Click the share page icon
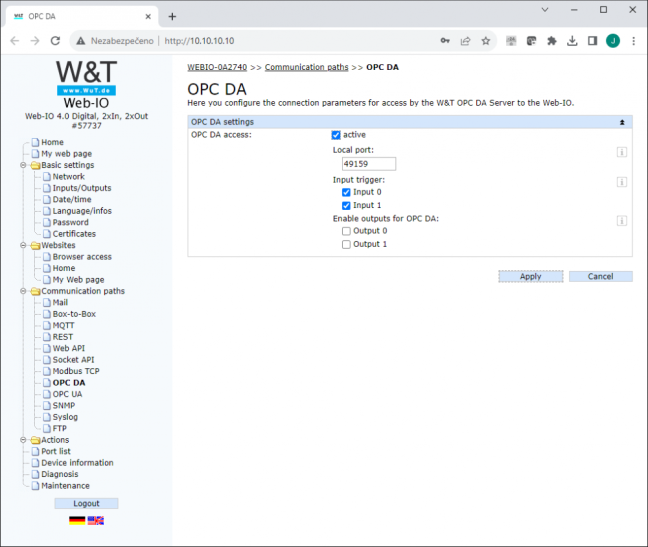This screenshot has height=547, width=648. coord(465,41)
